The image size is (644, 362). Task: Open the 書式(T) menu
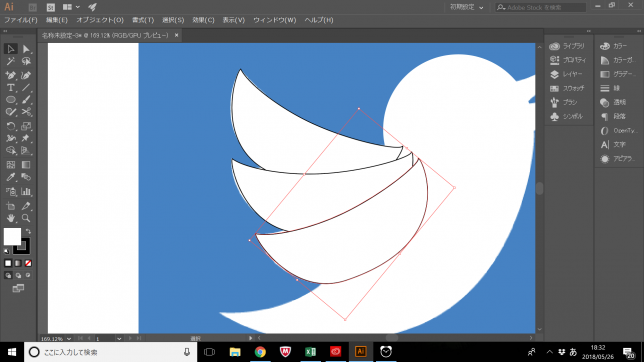pyautogui.click(x=143, y=20)
